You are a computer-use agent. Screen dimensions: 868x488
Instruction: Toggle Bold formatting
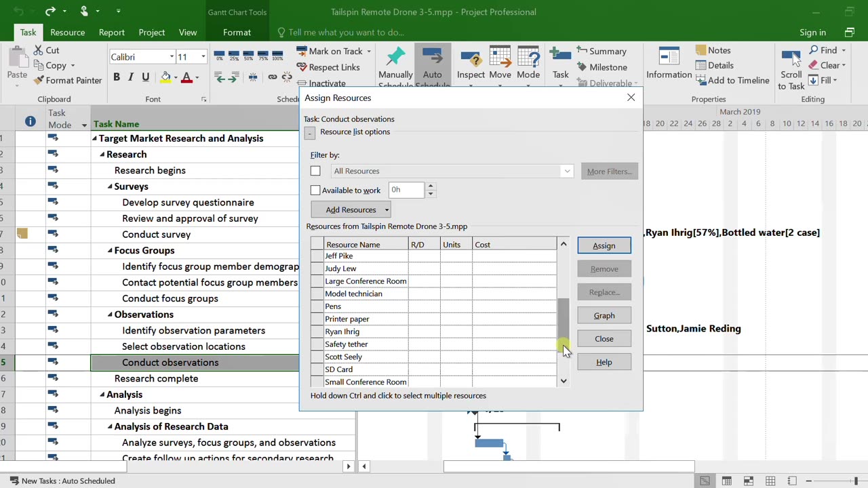pyautogui.click(x=116, y=77)
